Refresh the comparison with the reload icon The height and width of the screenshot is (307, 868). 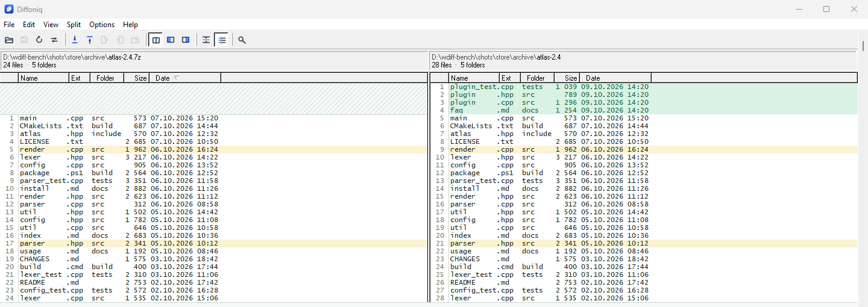(39, 40)
